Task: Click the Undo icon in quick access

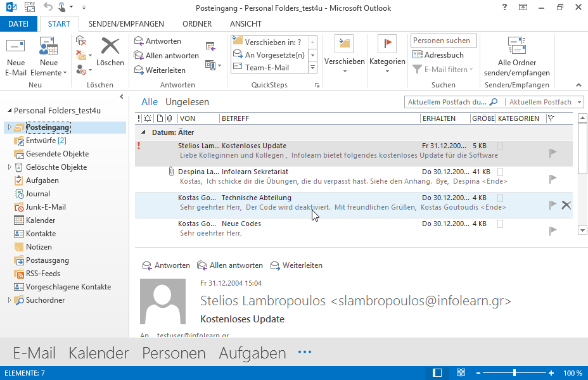Action: point(48,7)
